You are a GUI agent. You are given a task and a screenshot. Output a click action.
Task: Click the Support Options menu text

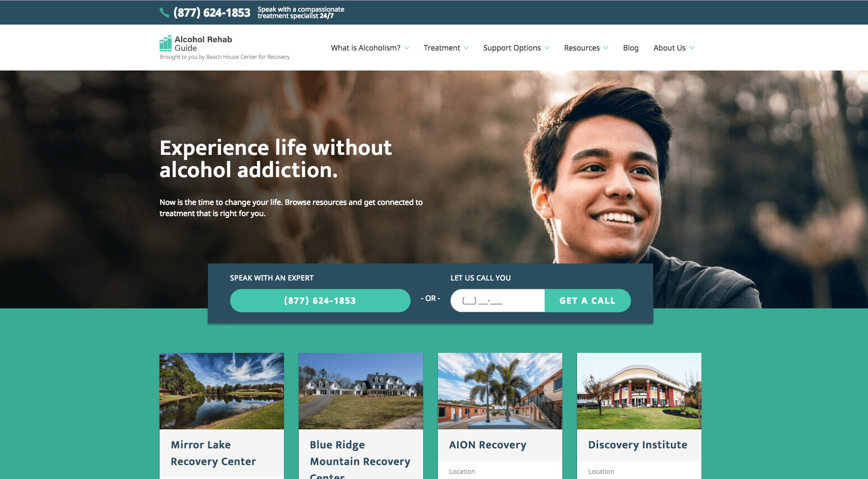pos(512,48)
